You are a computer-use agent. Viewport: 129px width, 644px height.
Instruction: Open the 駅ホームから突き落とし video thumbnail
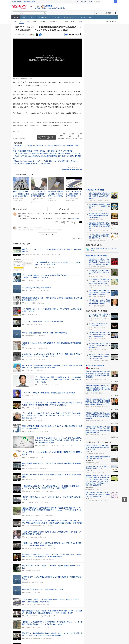(74, 184)
